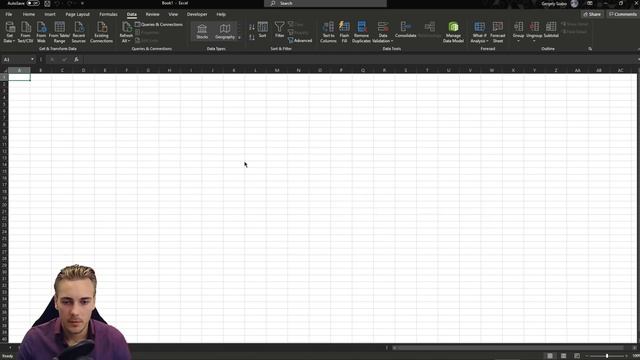Screen dimensions: 640x360
Task: Click into the formula bar
Action: pos(359,60)
